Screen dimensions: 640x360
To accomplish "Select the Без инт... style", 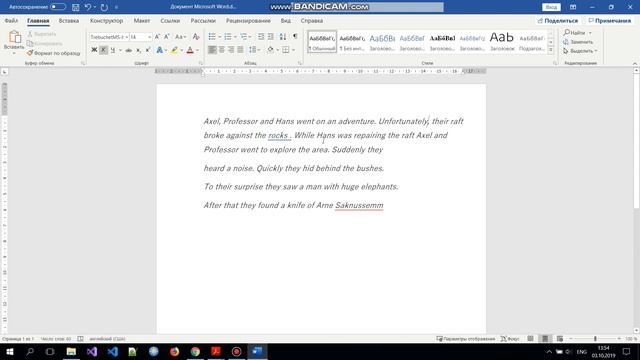I will coord(352,42).
